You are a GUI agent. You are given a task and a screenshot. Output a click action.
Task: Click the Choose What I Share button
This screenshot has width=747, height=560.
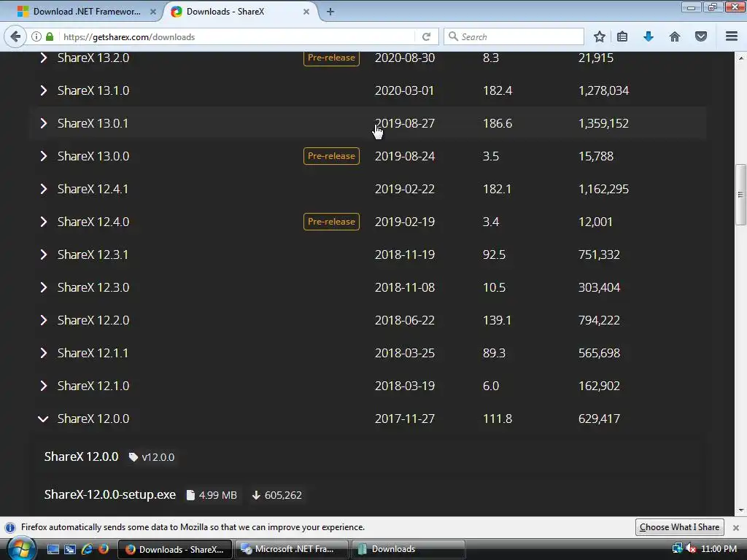click(679, 527)
